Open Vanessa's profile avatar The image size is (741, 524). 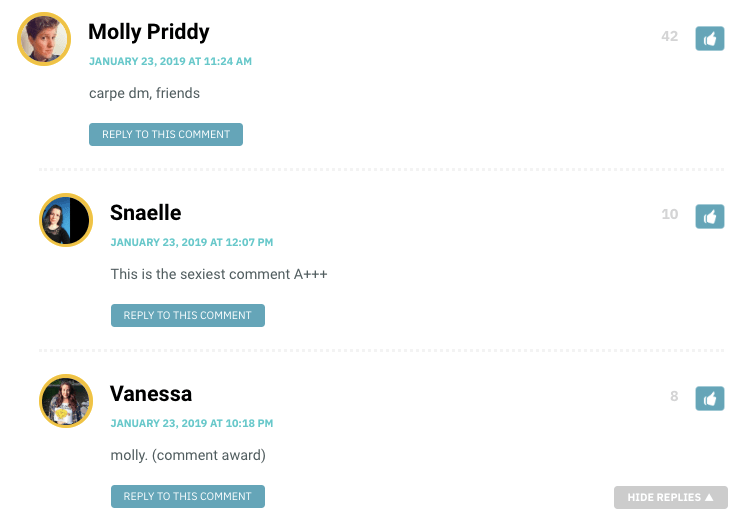[66, 401]
